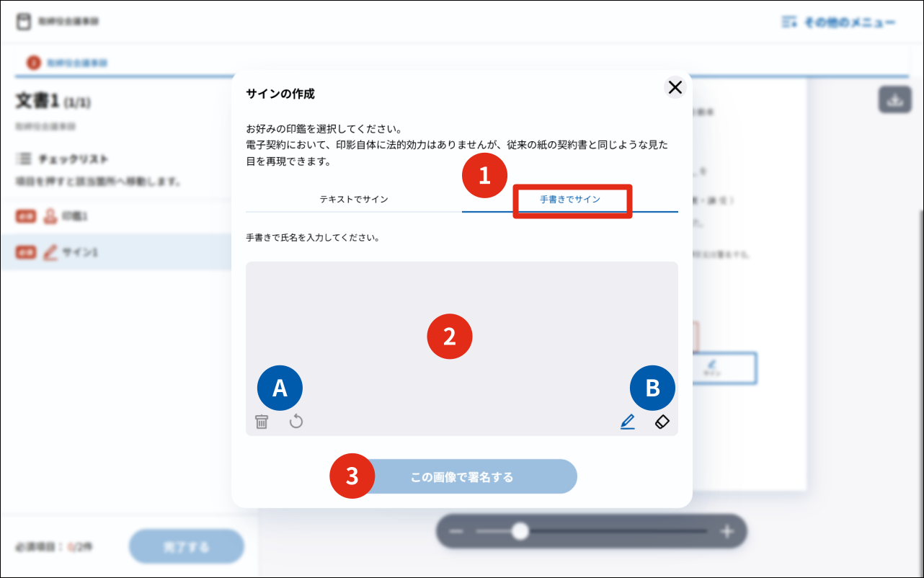Screen dimensions: 924x578
Task: Select サイン1 in the checklist
Action: 72,253
